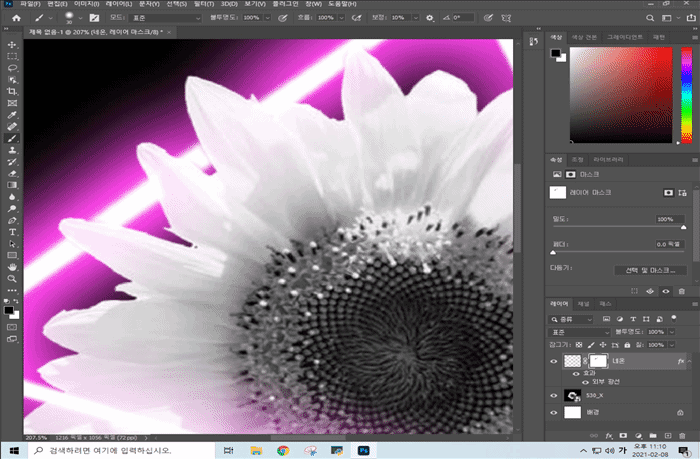Screen dimensions: 700x459
Task: Toggle lock all padlock icon
Action: [x=627, y=345]
